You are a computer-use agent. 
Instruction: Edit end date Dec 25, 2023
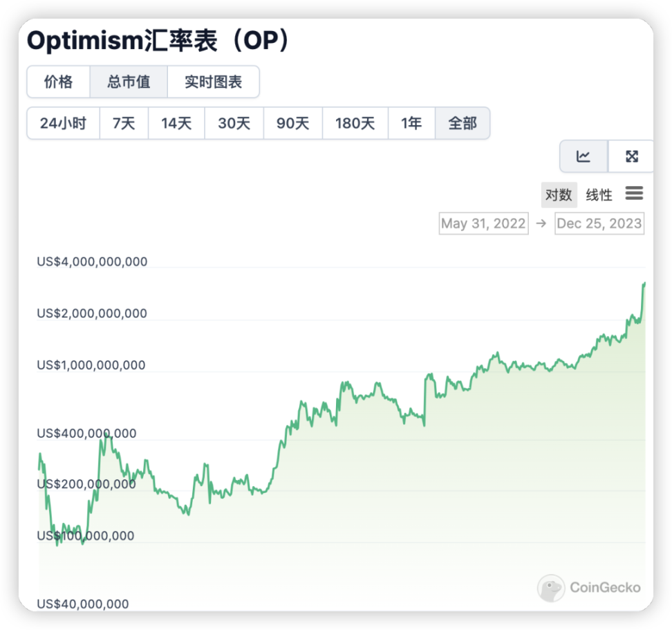pyautogui.click(x=599, y=223)
